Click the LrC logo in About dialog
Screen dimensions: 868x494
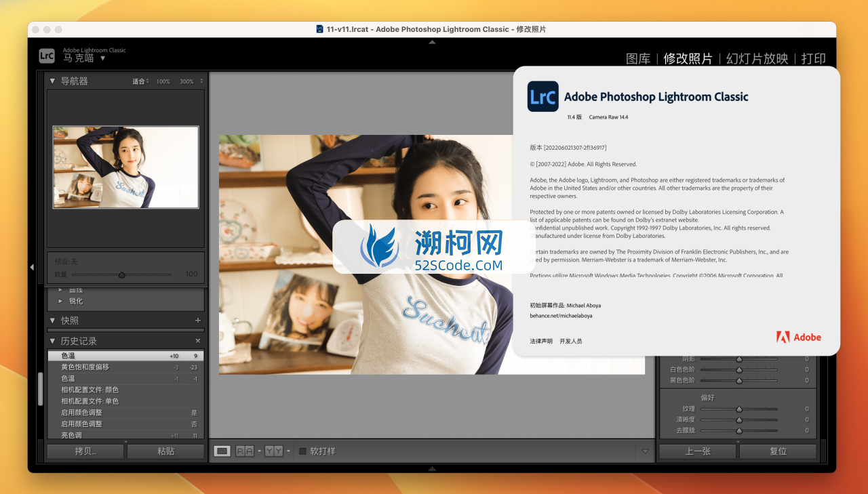(543, 96)
